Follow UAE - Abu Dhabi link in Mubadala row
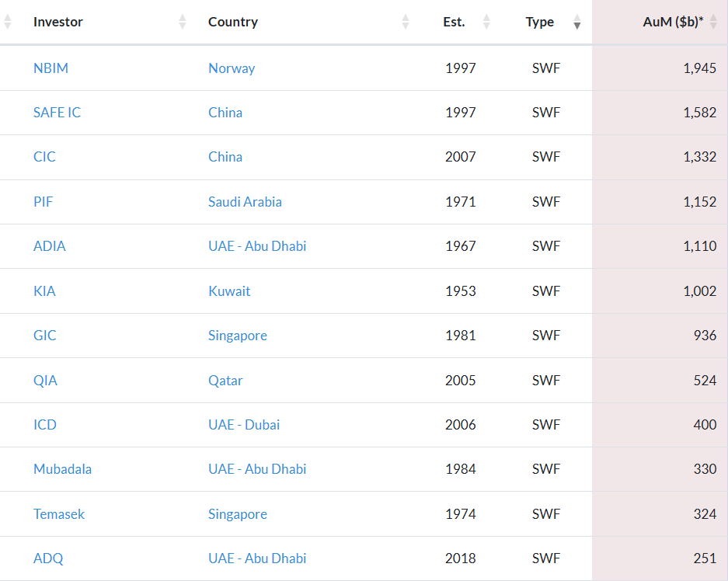Image resolution: width=728 pixels, height=581 pixels. click(257, 469)
